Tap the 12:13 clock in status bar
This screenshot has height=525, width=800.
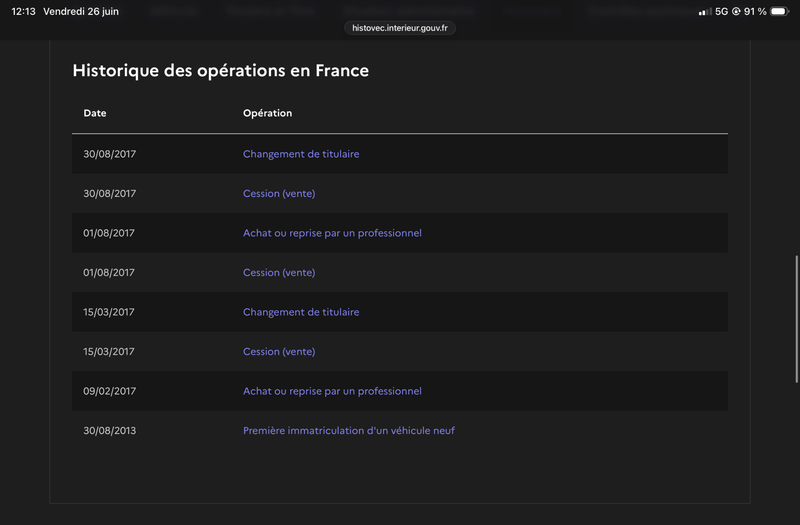click(x=23, y=11)
